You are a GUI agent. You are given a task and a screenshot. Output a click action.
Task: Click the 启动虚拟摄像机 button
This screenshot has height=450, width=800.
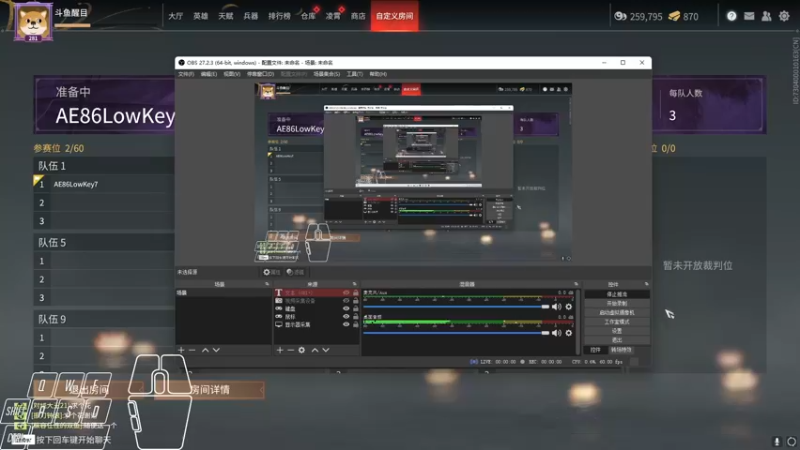pos(617,313)
